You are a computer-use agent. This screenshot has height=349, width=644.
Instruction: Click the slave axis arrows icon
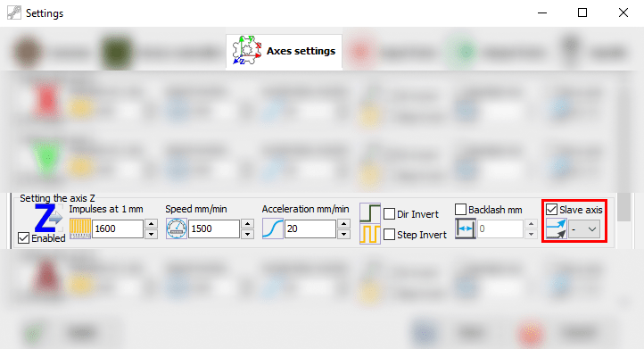[x=556, y=229]
